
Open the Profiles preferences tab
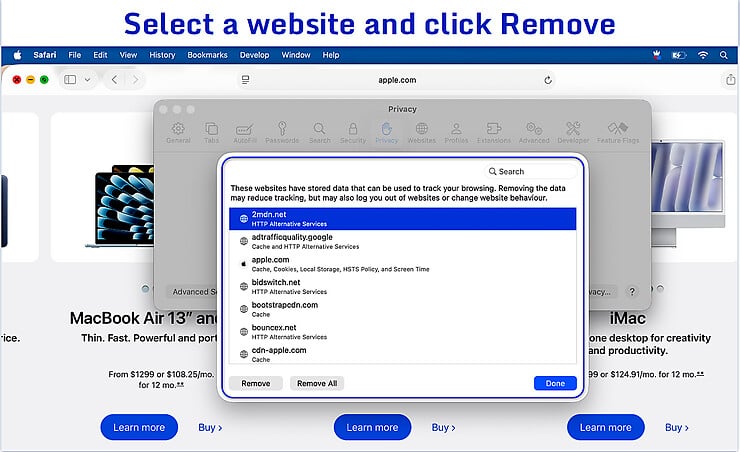[456, 133]
